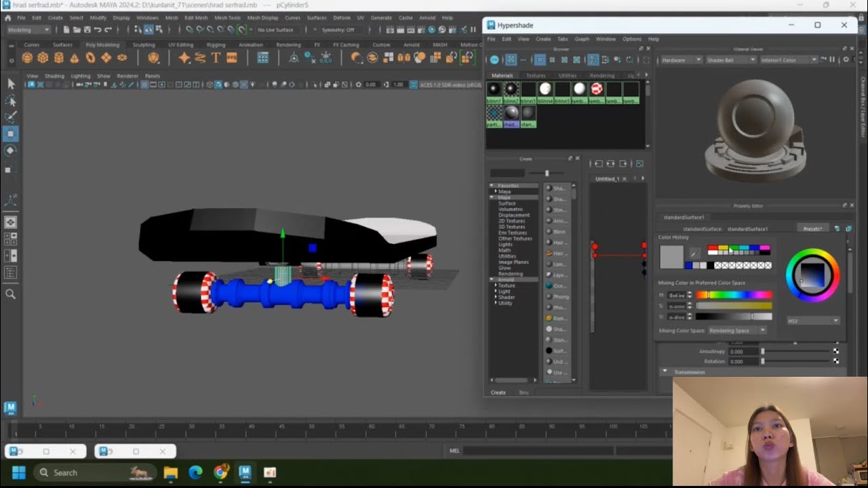Click the Save scene icon in Maya's status line

pyautogui.click(x=87, y=30)
